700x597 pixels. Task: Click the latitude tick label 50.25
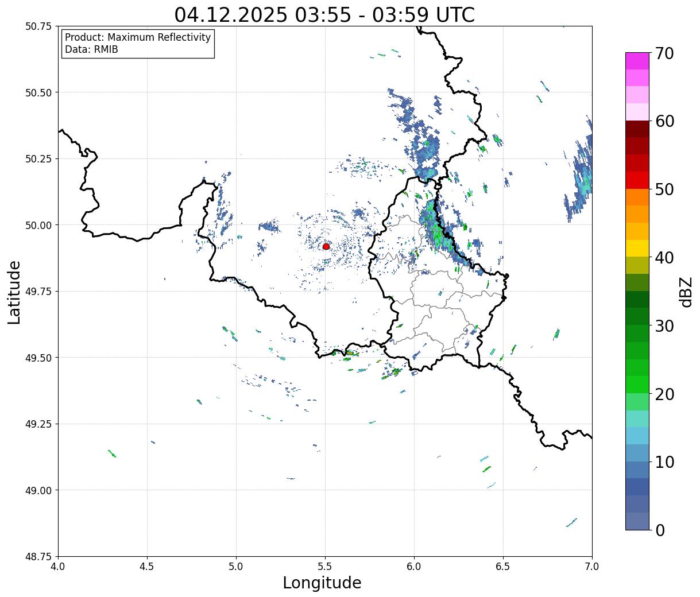pos(38,159)
